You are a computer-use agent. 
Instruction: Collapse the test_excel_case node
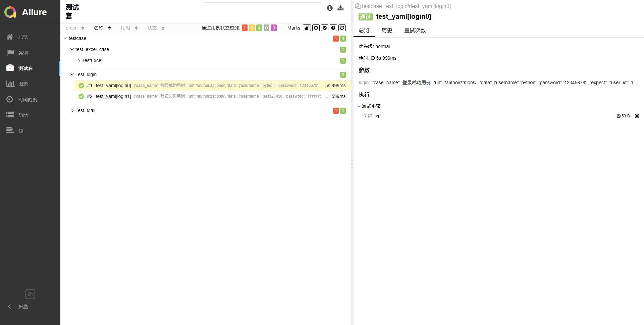pos(72,49)
